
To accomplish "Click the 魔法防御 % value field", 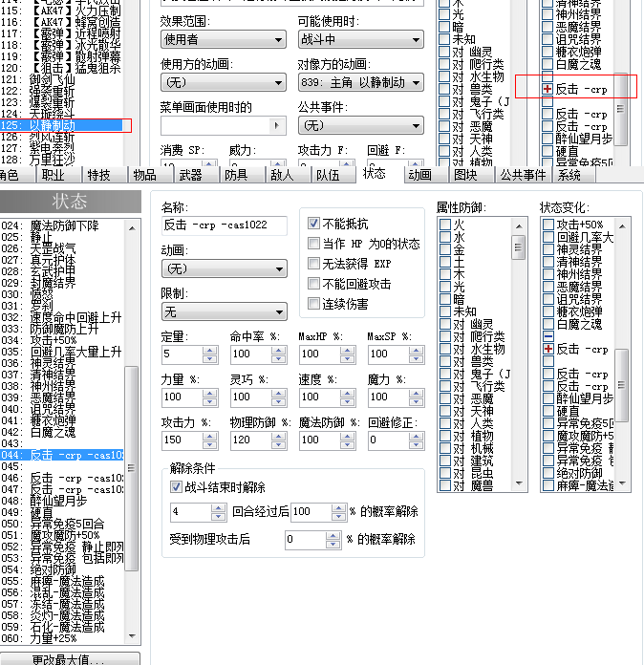I will click(x=320, y=440).
